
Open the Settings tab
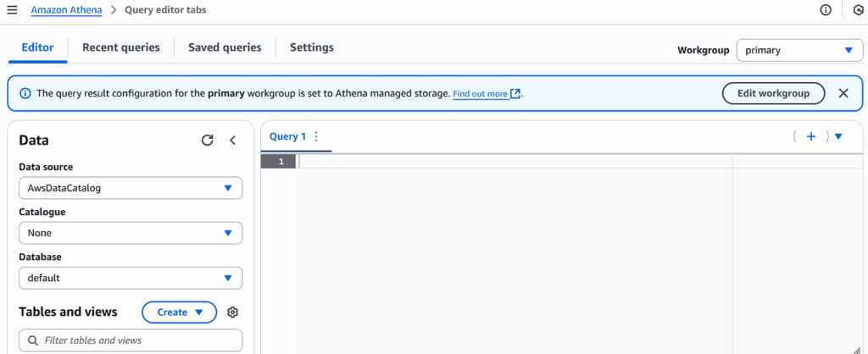pos(311,47)
